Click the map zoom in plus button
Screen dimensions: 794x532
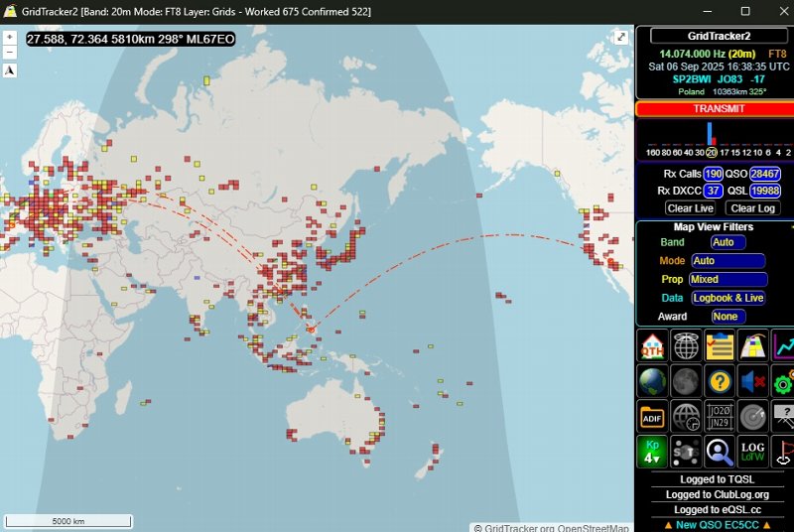pyautogui.click(x=9, y=37)
